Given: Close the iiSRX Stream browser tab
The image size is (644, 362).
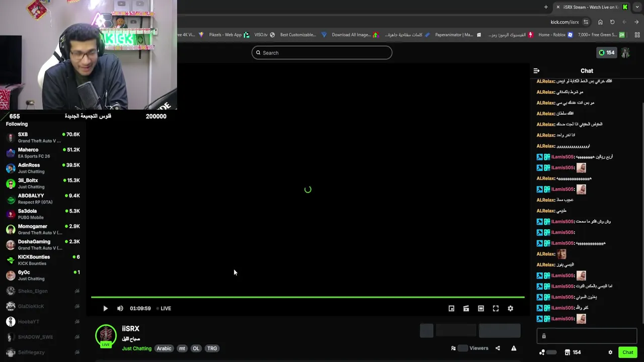Looking at the screenshot, I should point(557,7).
